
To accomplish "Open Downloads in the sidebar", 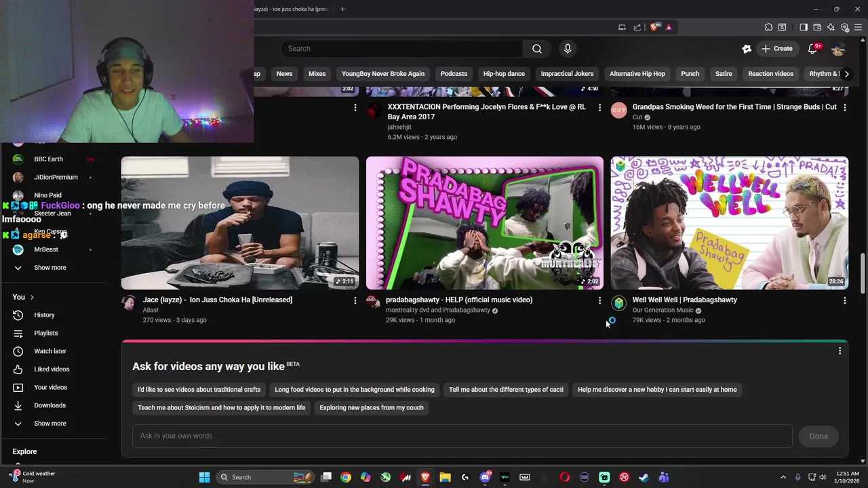I will coord(54,405).
